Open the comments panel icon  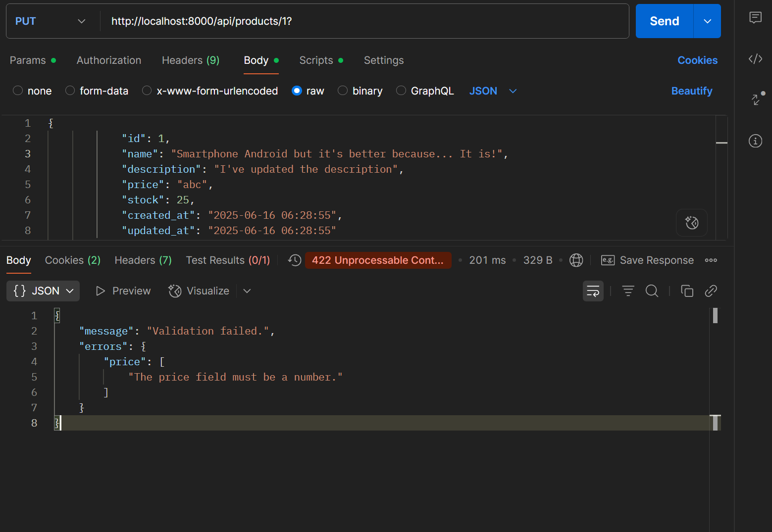(755, 18)
